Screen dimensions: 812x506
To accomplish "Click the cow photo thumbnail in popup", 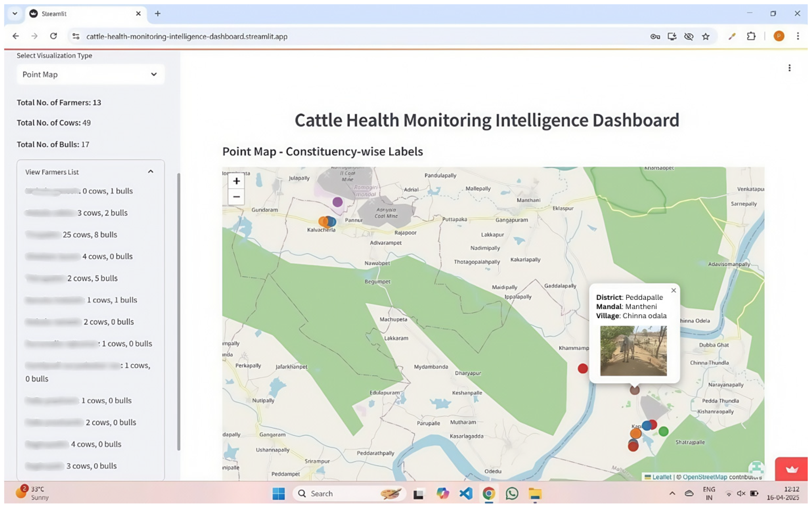I will pos(633,351).
